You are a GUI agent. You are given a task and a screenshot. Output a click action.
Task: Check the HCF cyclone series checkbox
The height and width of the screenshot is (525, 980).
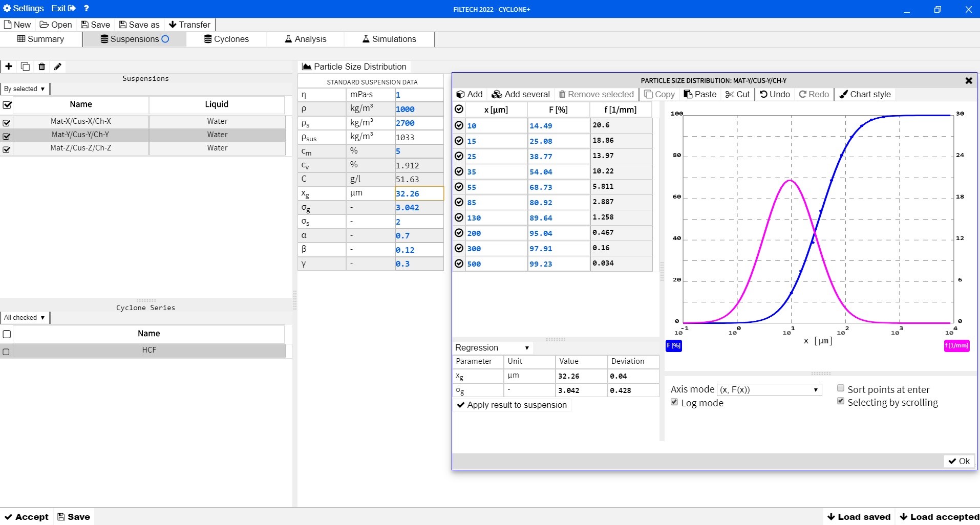tap(6, 352)
